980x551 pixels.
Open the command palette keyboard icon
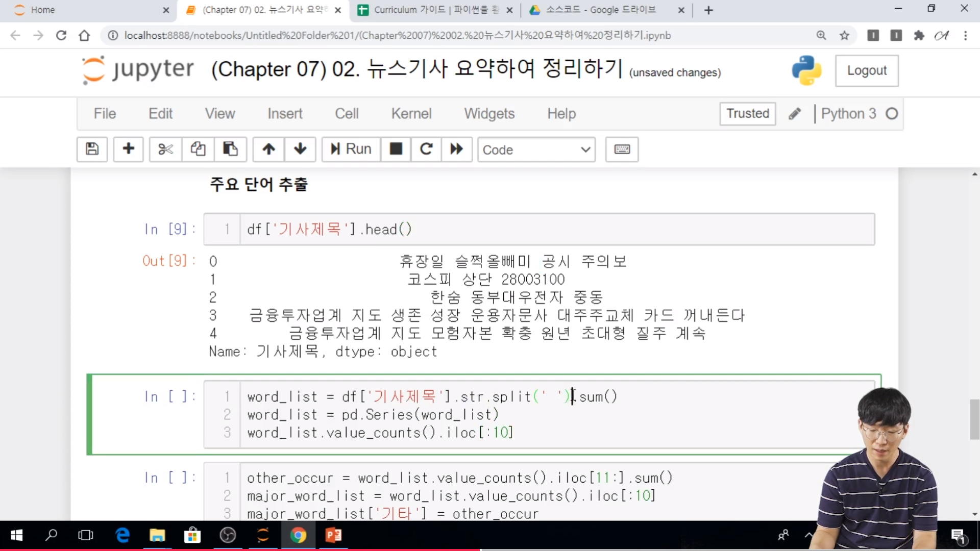622,149
